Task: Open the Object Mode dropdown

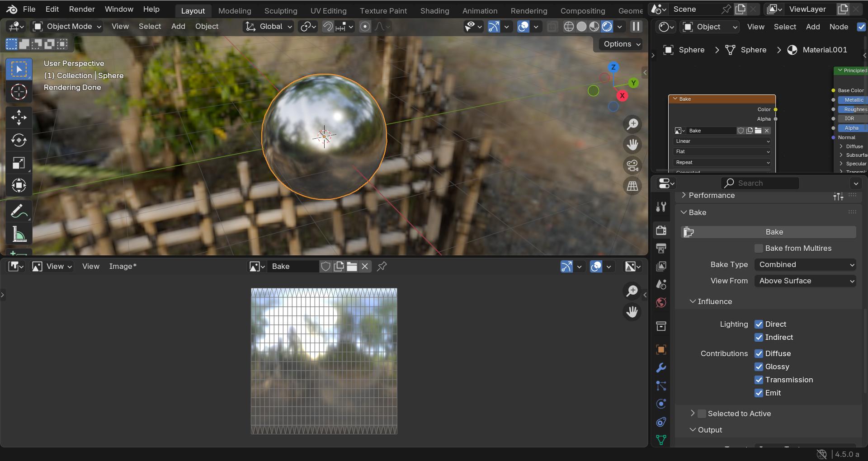Action: [67, 26]
